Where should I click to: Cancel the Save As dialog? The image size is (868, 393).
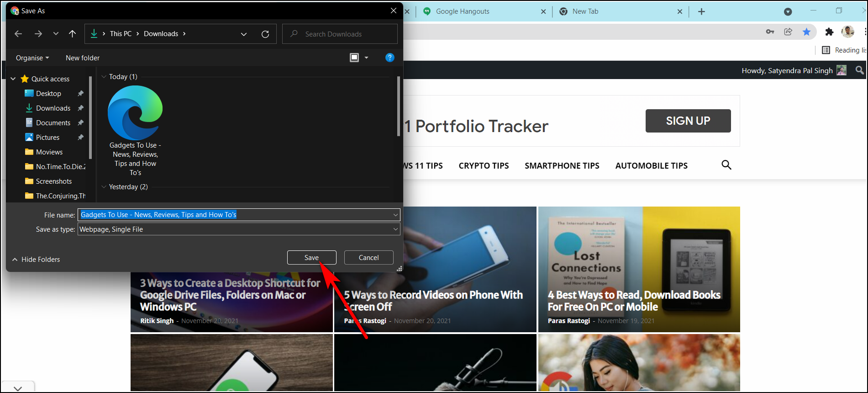point(368,258)
